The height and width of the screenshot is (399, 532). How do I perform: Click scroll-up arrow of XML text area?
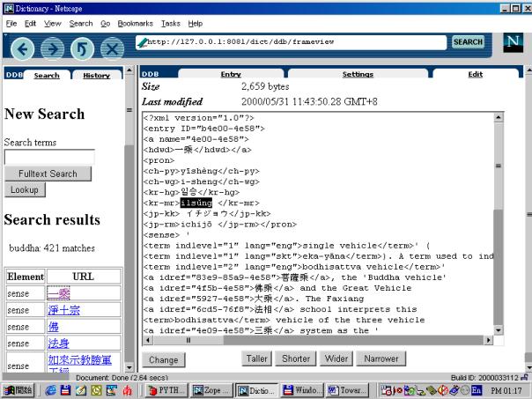(498, 118)
